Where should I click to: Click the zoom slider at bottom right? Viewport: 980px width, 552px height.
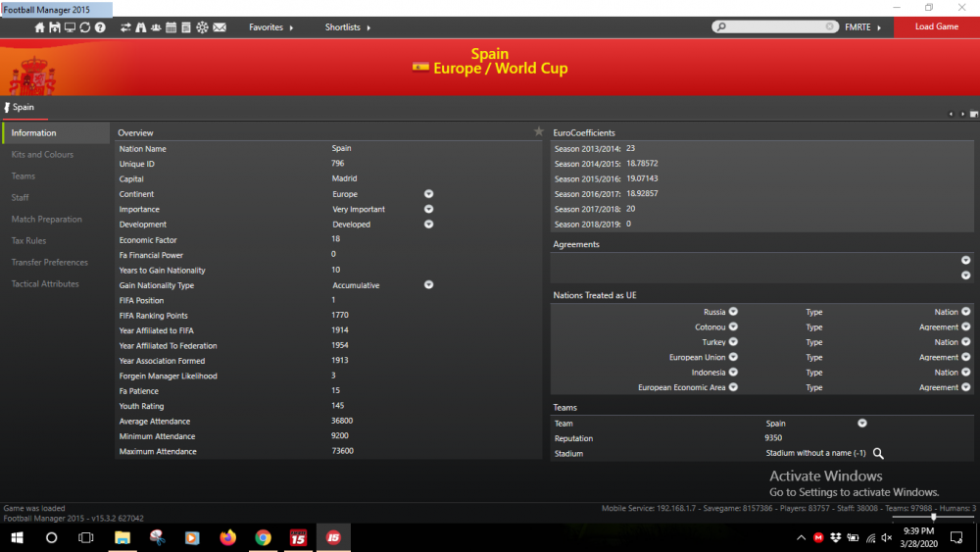tap(933, 517)
